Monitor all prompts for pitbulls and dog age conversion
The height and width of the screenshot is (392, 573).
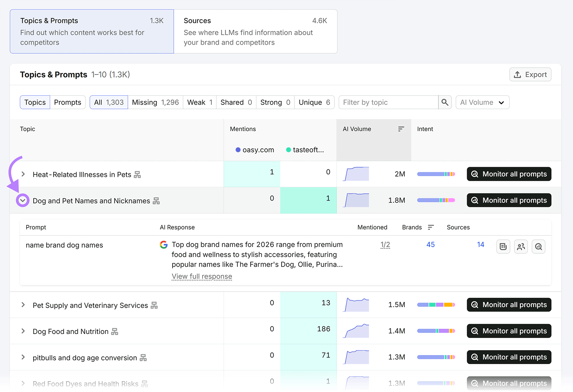click(x=509, y=357)
